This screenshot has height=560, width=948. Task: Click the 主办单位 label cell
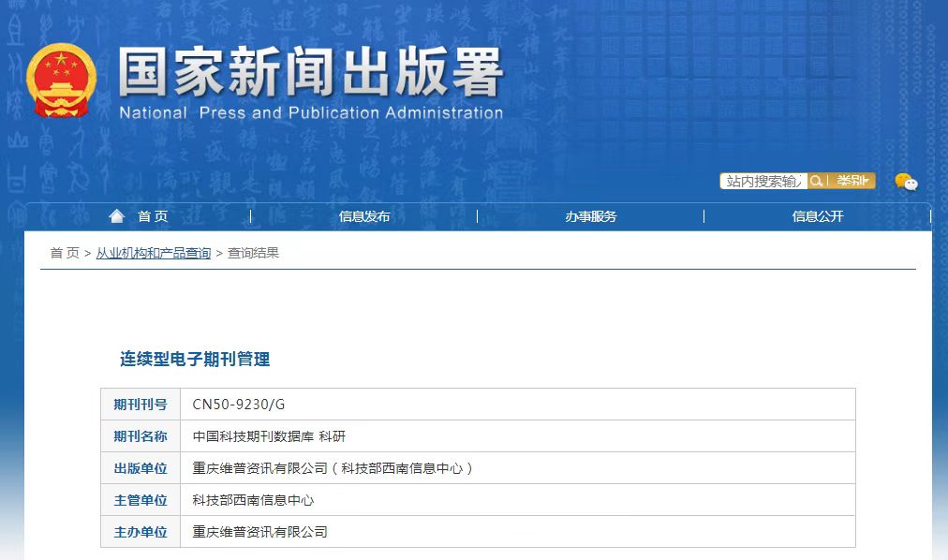point(141,532)
